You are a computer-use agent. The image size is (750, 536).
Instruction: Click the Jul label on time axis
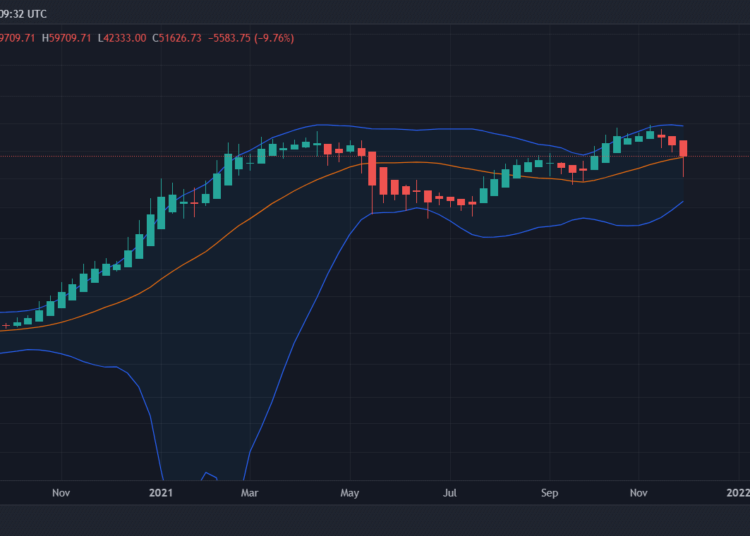point(450,492)
